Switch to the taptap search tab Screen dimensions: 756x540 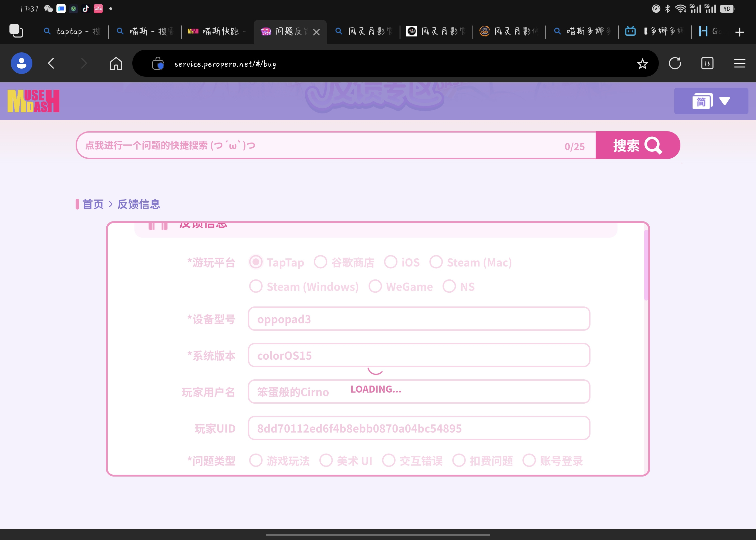(x=72, y=32)
